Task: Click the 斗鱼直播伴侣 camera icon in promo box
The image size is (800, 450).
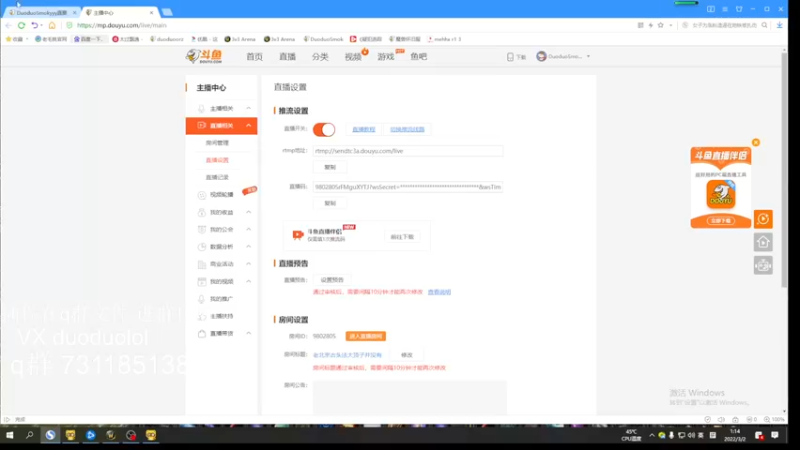Action: (297, 235)
